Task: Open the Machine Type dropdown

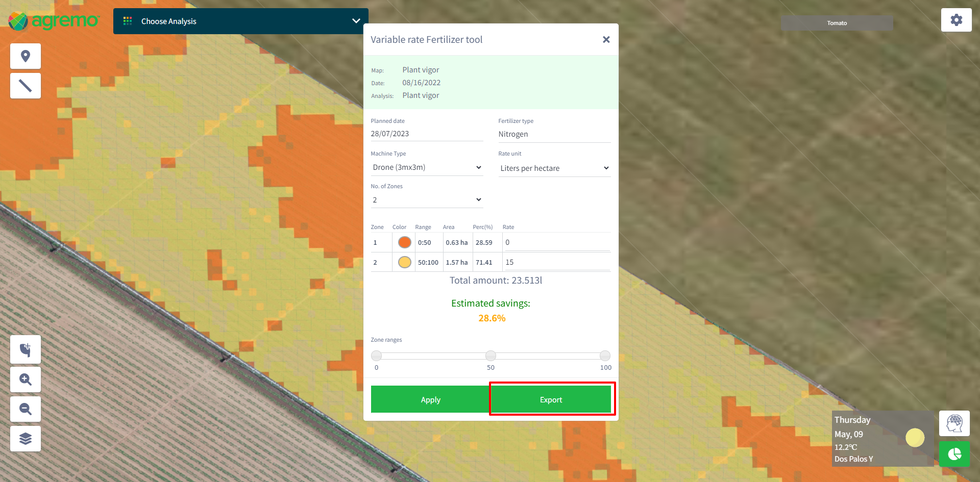Action: [x=427, y=167]
